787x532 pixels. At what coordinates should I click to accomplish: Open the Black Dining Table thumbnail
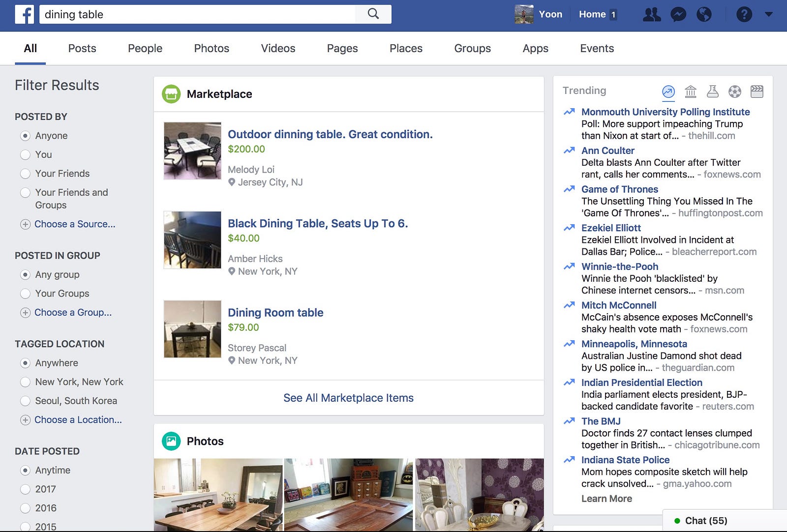[x=192, y=240]
